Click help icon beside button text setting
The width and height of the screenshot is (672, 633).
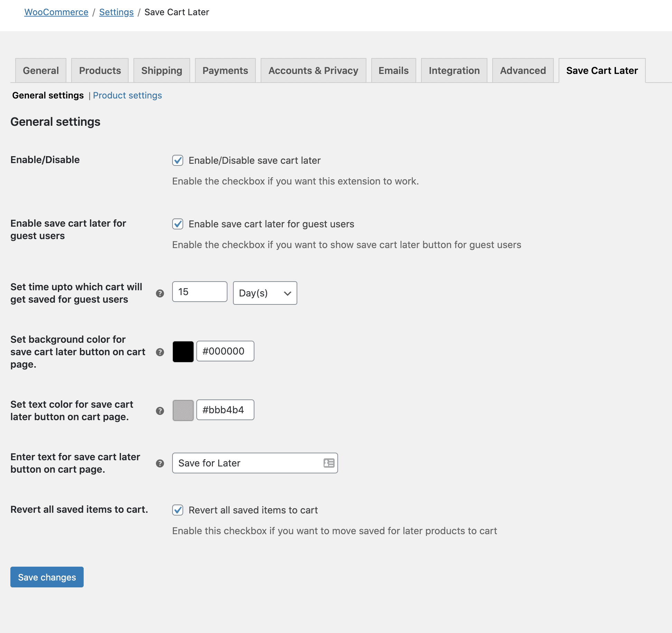(x=160, y=463)
